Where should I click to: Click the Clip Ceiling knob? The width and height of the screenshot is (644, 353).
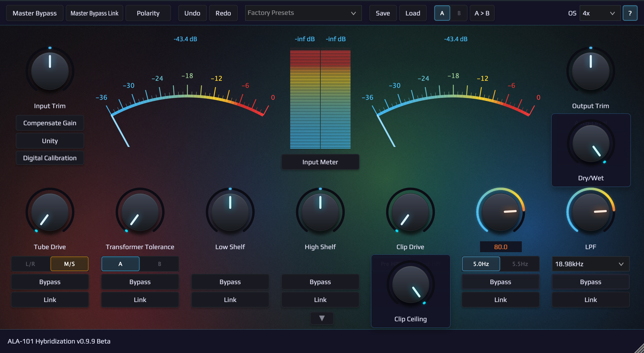pos(411,284)
